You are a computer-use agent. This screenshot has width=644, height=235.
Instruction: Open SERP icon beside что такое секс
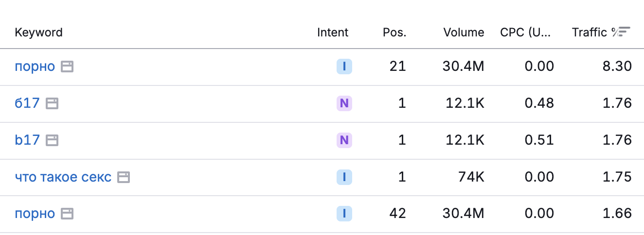pyautogui.click(x=124, y=177)
